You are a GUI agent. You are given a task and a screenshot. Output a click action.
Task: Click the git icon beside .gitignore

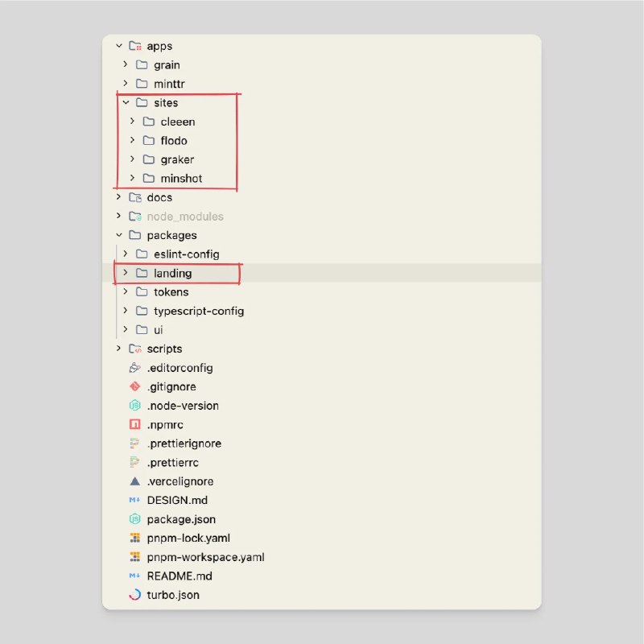click(x=134, y=386)
